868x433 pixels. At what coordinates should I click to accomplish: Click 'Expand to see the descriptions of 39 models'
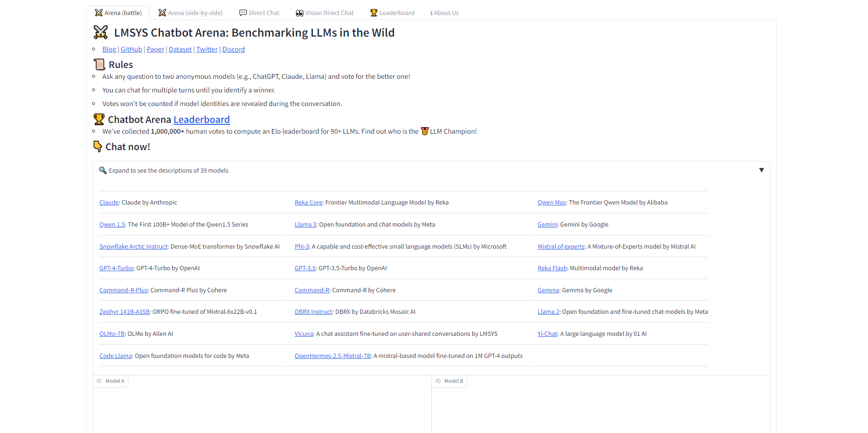pyautogui.click(x=169, y=170)
